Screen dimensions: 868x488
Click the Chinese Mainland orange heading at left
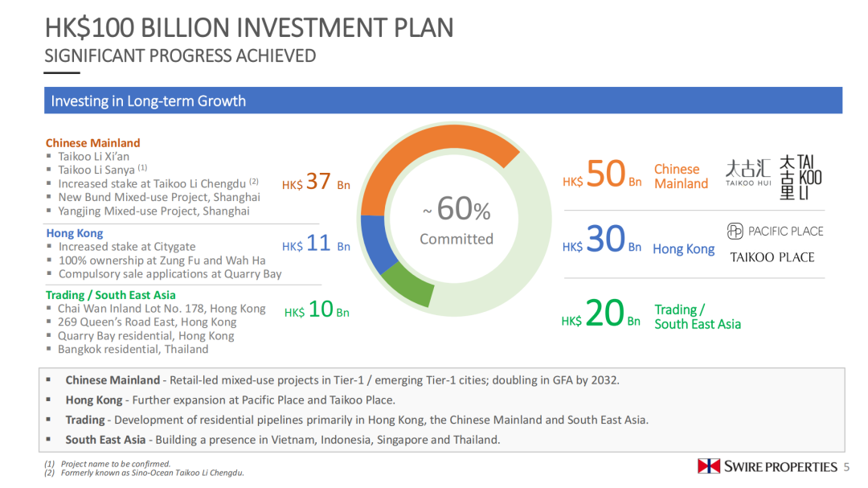point(92,143)
